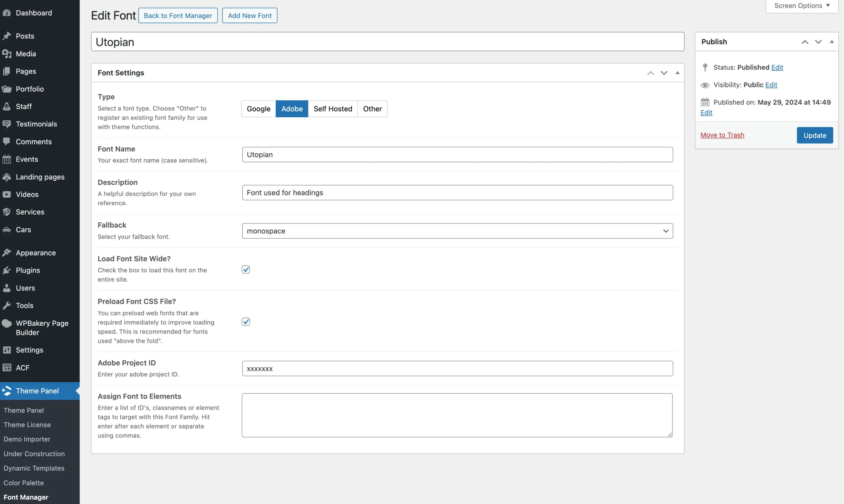The width and height of the screenshot is (844, 504).
Task: Click the Users person icon
Action: (7, 288)
